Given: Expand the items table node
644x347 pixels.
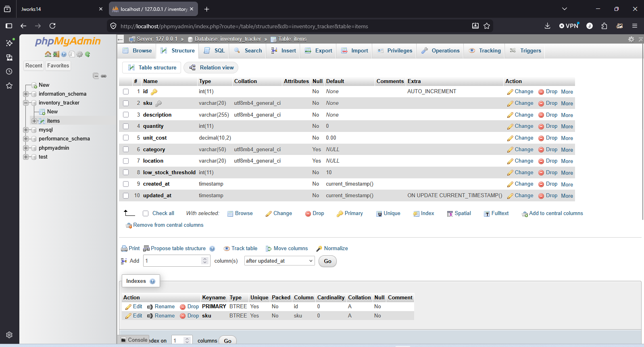Looking at the screenshot, I should [x=34, y=121].
